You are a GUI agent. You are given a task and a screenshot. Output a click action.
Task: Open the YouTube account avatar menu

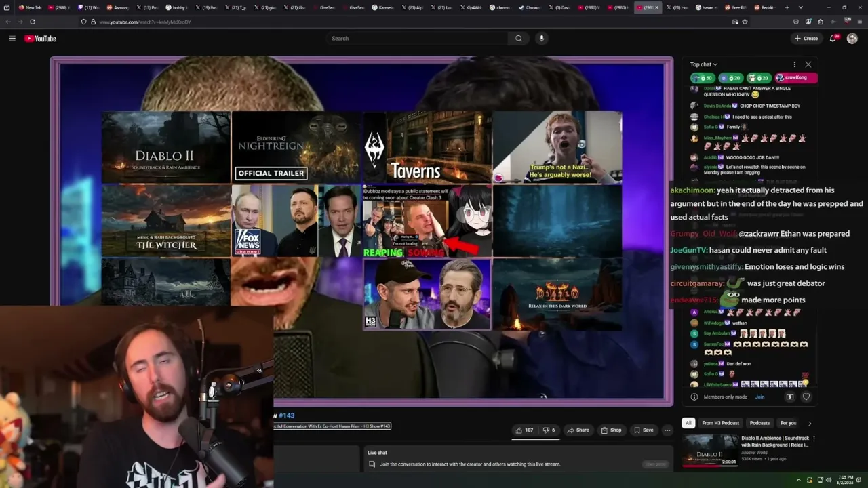(x=852, y=39)
